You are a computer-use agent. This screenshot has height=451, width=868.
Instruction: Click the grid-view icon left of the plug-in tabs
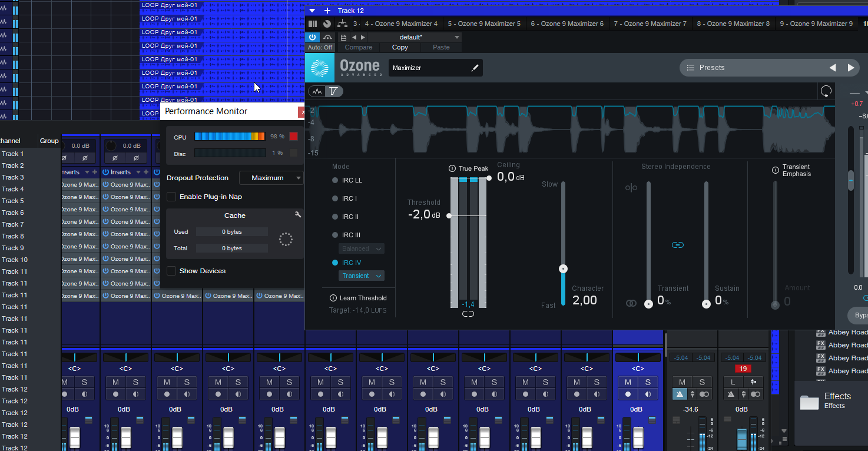coord(313,24)
